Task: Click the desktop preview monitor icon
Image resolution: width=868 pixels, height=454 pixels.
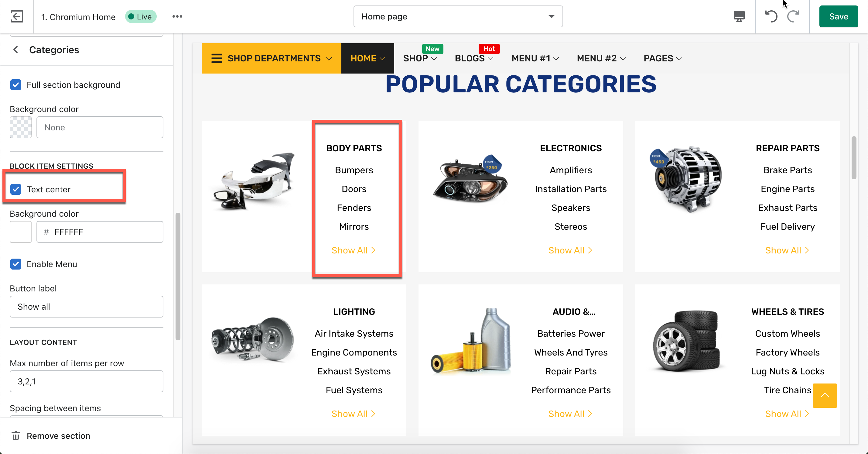Action: pos(739,16)
